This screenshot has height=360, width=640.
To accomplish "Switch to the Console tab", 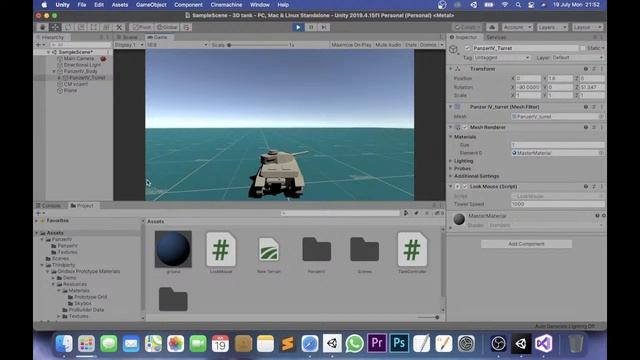I will [x=49, y=206].
